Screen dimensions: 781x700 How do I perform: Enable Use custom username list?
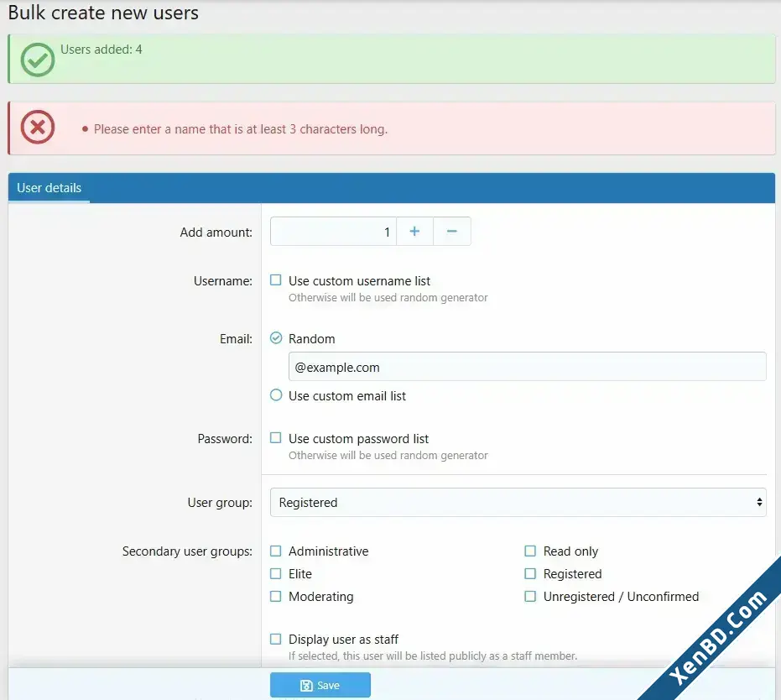pos(275,280)
